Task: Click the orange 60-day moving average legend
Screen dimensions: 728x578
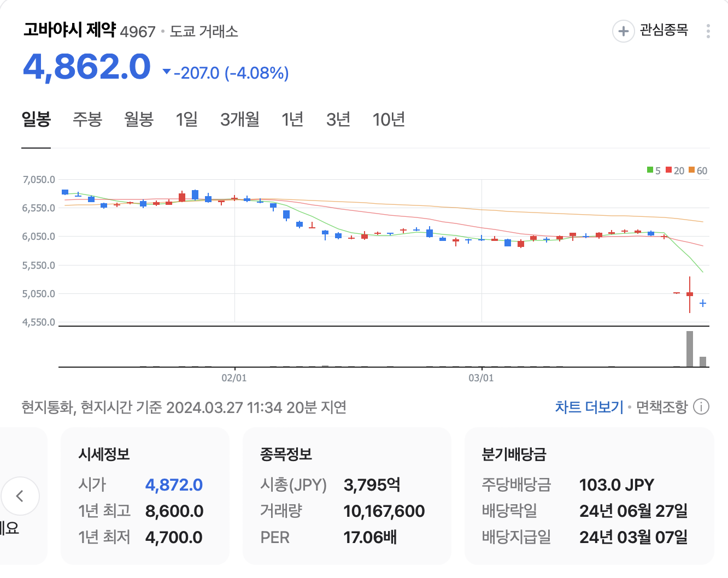Action: coord(698,170)
